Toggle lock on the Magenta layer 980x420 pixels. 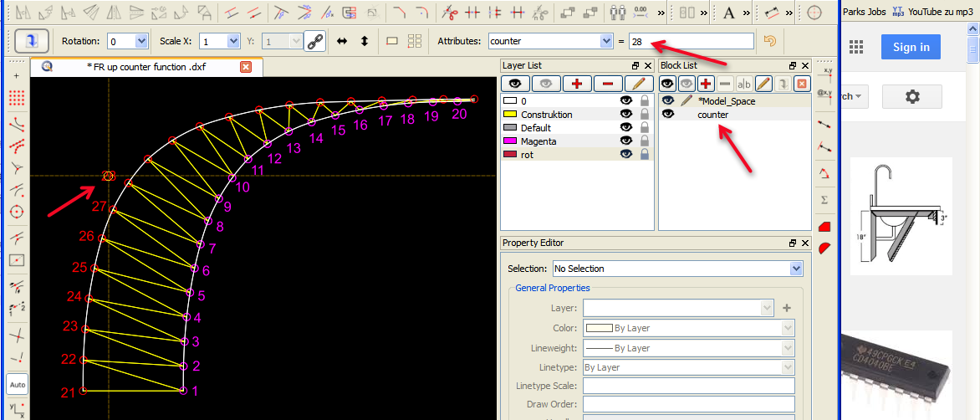coord(645,141)
